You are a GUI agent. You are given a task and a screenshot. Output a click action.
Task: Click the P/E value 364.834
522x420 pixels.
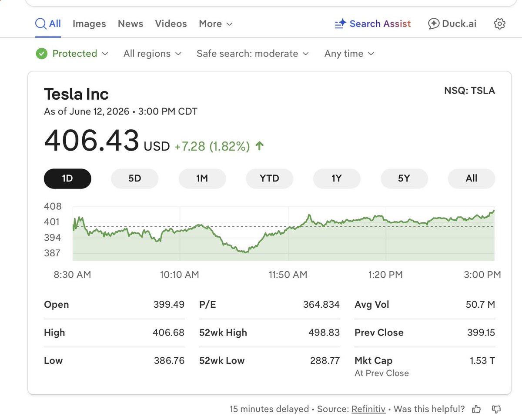321,305
